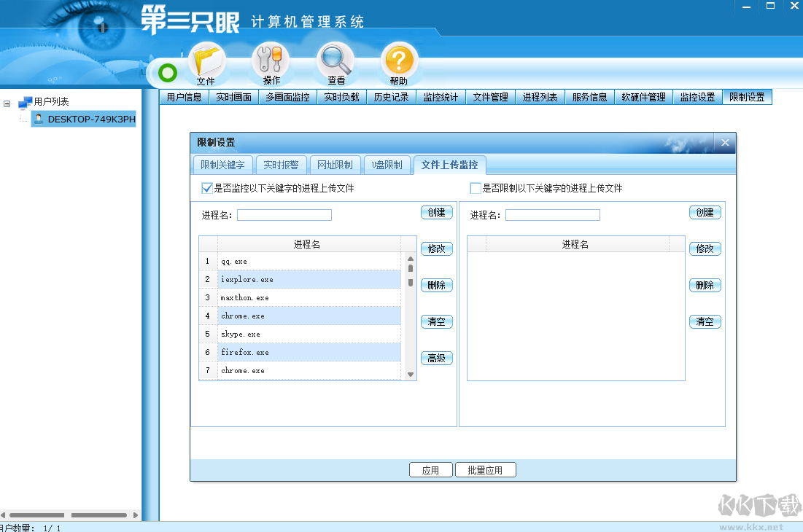
Task: Enable restrict upload by process keyword checkbox
Action: tap(476, 188)
